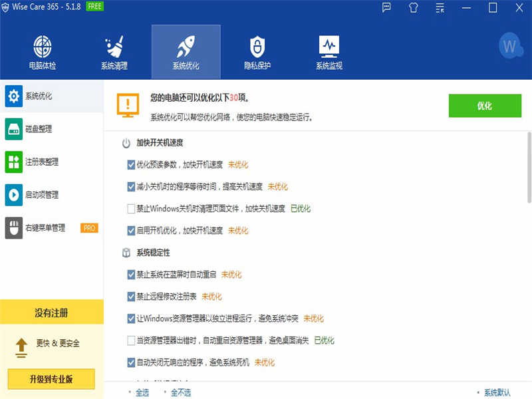Click the 更快 & 更安全 text
This screenshot has width=532, height=399.
click(58, 343)
